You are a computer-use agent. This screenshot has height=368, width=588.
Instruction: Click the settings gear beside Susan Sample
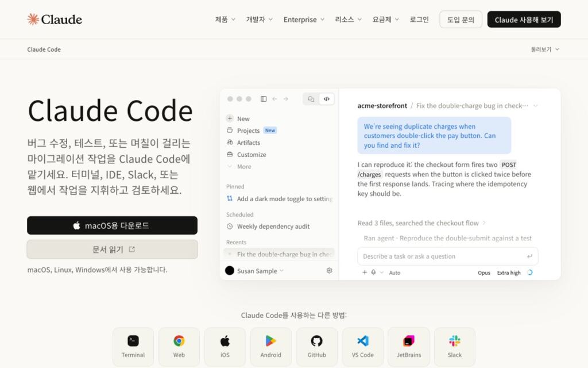(x=329, y=270)
